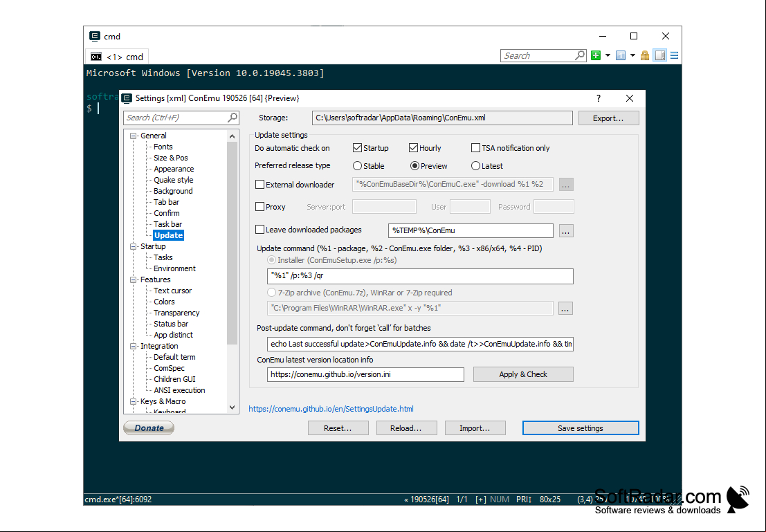Select the Stable release type
Screen dimensions: 766x532
[357, 166]
